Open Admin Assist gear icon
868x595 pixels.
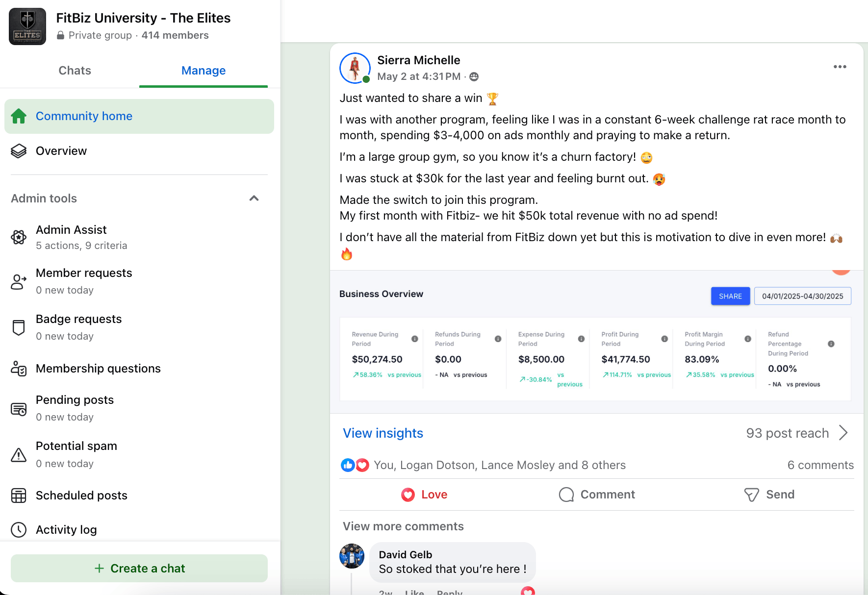19,238
